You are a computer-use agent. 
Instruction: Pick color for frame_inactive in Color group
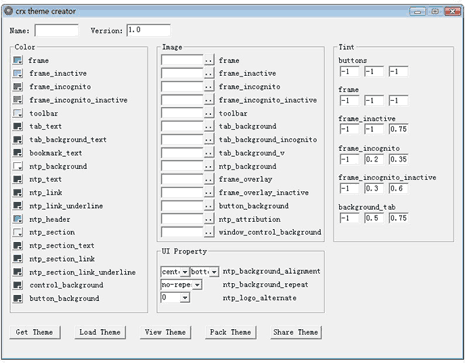(x=18, y=73)
